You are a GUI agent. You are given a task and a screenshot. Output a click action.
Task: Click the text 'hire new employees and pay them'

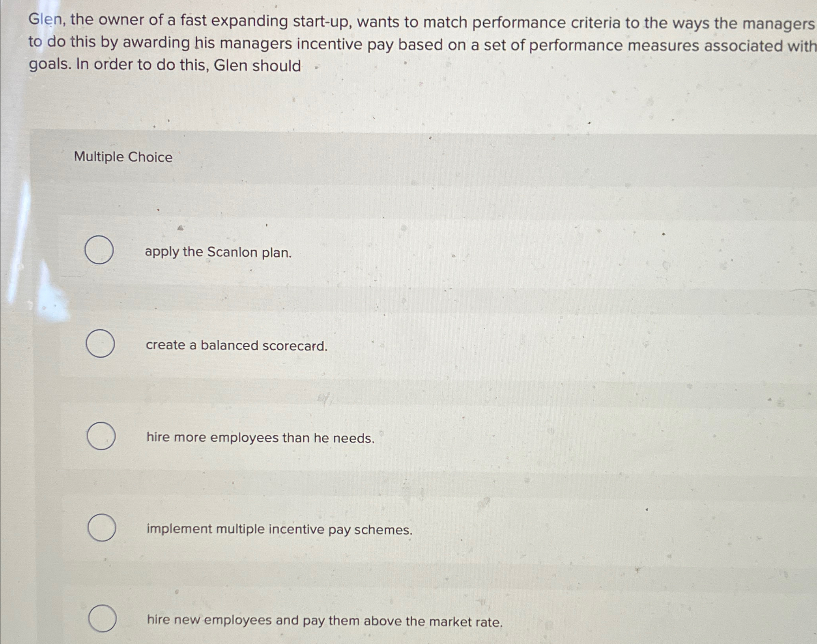click(254, 620)
